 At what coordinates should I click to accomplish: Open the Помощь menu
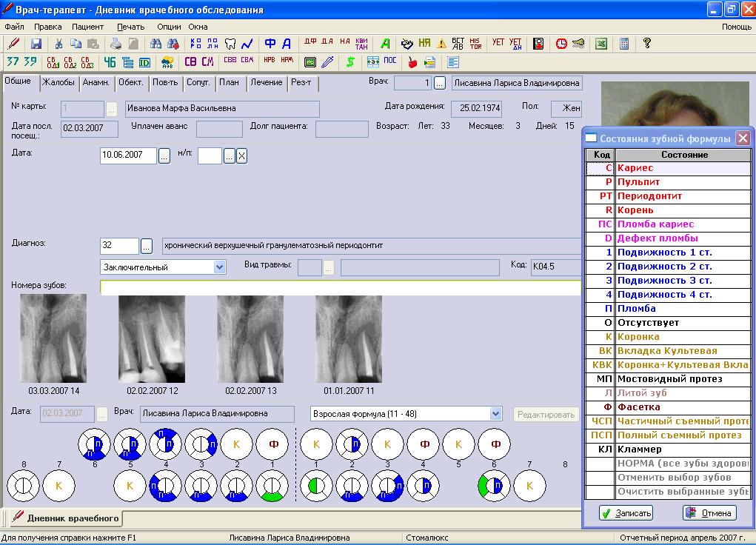[737, 27]
